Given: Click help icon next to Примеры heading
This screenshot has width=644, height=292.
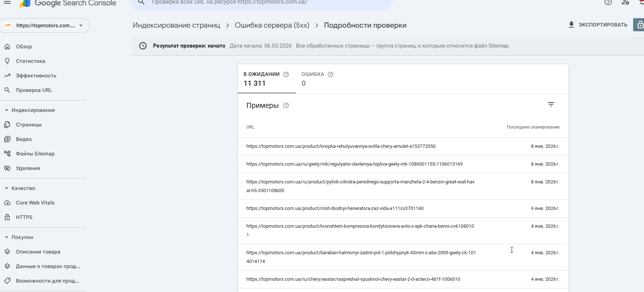Looking at the screenshot, I should click(286, 105).
